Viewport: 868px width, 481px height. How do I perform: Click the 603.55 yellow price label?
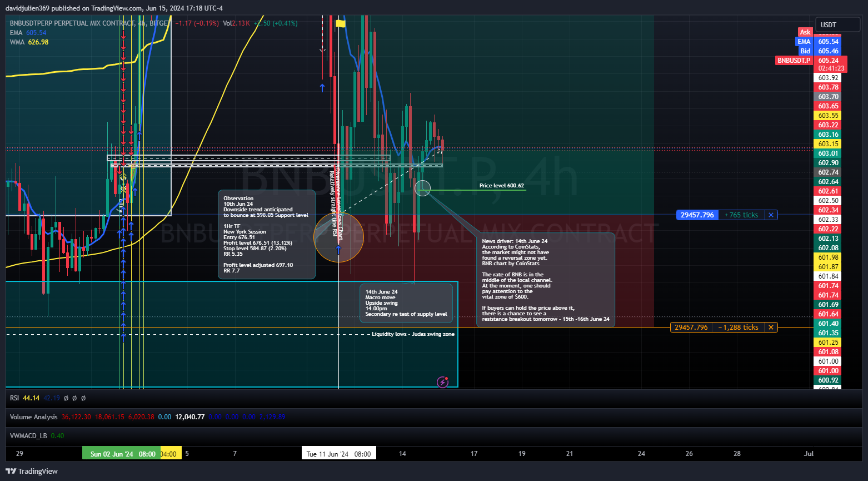coord(828,116)
